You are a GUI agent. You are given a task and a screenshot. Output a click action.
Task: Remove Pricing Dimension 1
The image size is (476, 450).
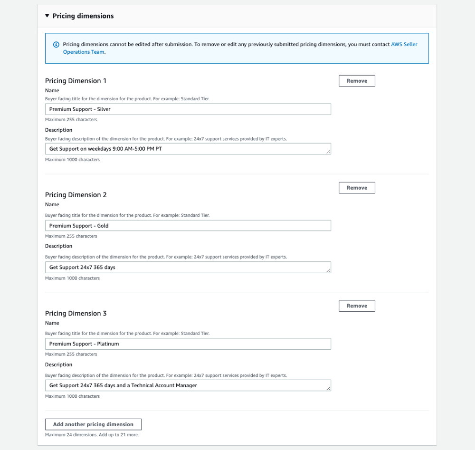(357, 81)
